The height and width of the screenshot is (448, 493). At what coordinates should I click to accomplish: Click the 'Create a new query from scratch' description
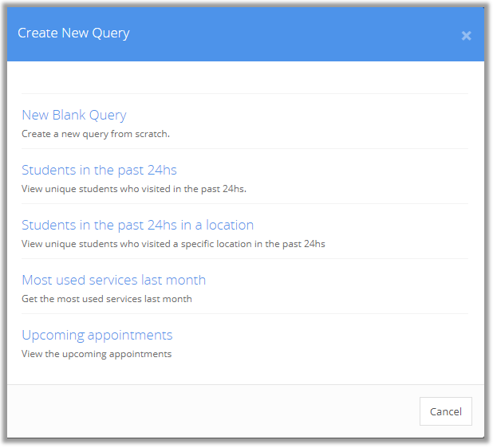[x=95, y=134]
